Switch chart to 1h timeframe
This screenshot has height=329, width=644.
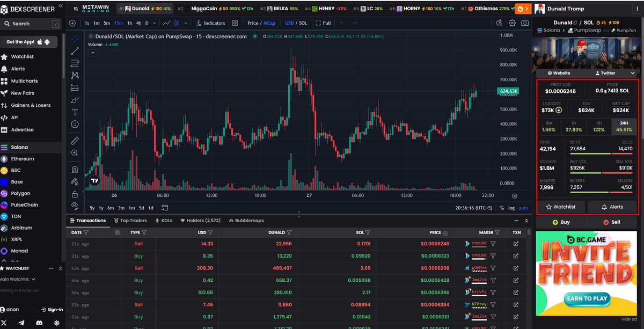tap(130, 23)
